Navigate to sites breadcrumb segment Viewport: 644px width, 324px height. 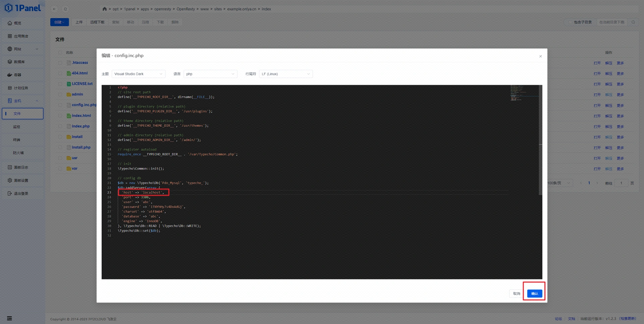(x=218, y=9)
